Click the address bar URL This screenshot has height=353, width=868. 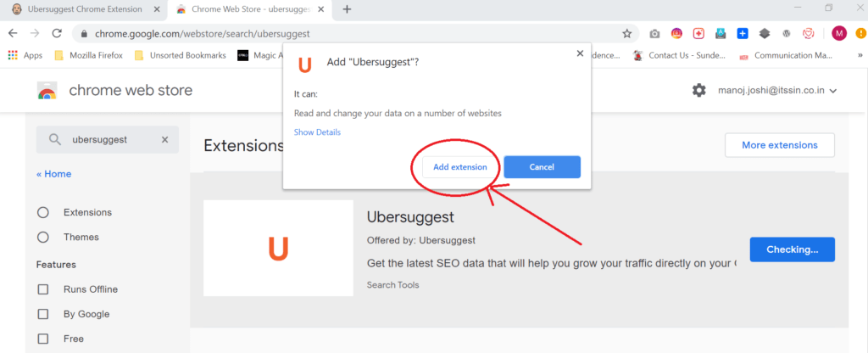(x=202, y=34)
